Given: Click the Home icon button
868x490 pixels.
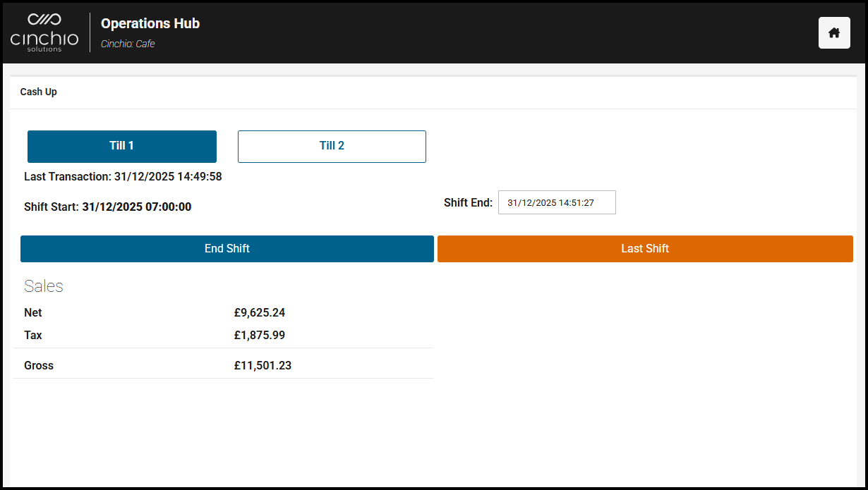Looking at the screenshot, I should 834,33.
